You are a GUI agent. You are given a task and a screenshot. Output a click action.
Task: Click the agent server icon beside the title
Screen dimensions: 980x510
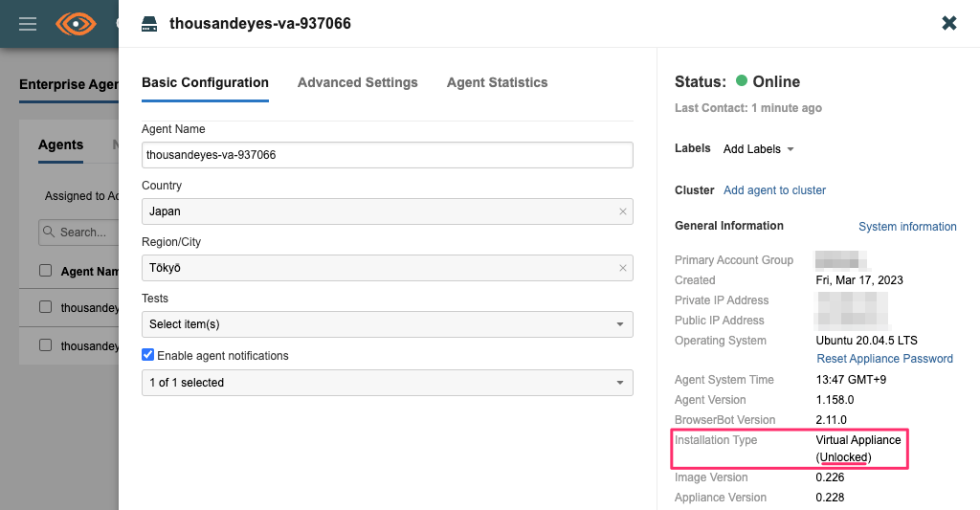149,24
